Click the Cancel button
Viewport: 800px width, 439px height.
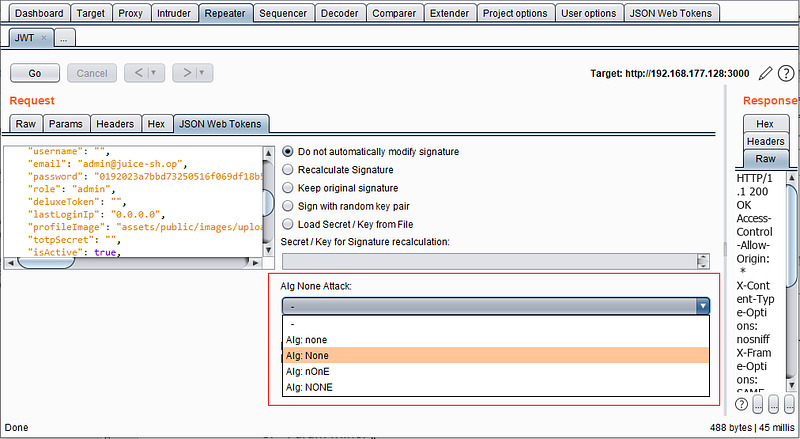point(92,73)
